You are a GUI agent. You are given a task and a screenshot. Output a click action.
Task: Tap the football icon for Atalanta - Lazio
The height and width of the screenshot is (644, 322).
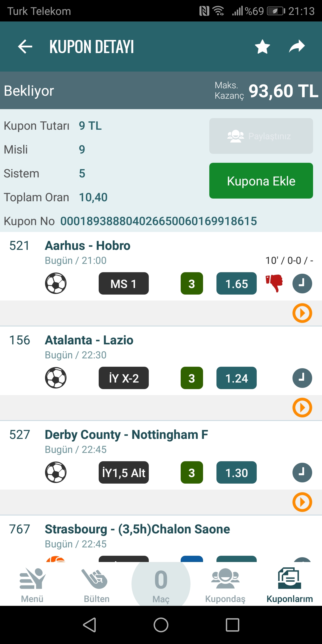coord(56,378)
